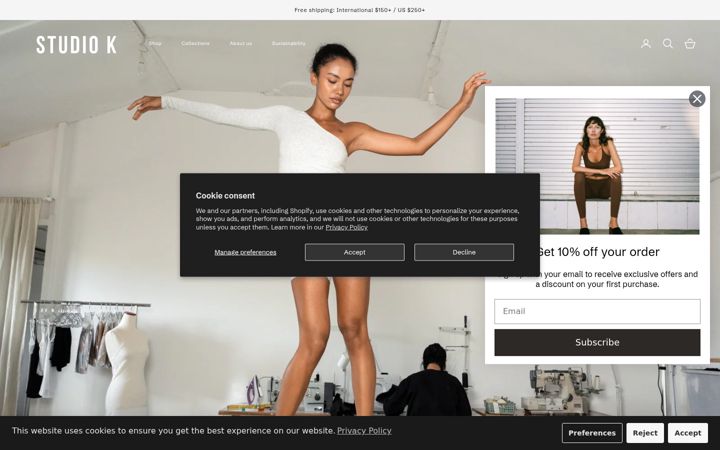This screenshot has height=450, width=720.
Task: Click the Email input field
Action: click(x=597, y=311)
